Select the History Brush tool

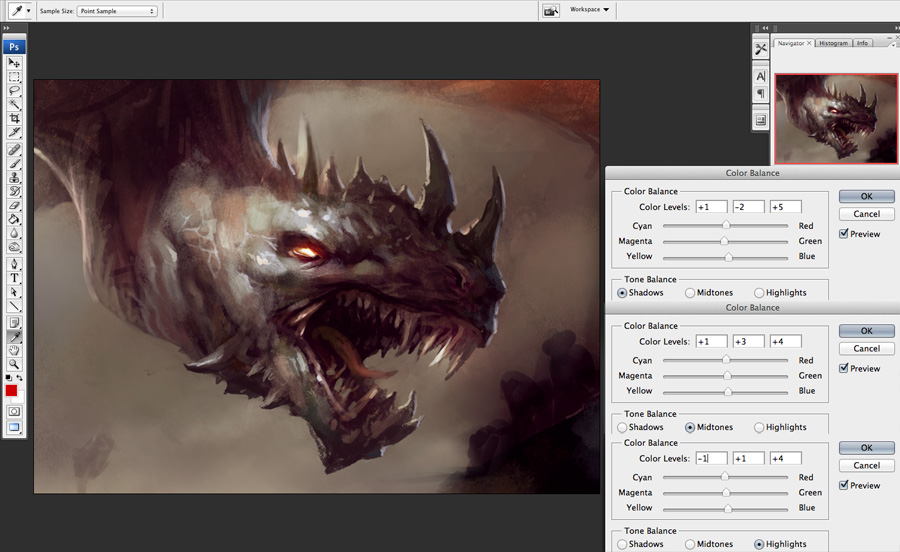tap(14, 192)
